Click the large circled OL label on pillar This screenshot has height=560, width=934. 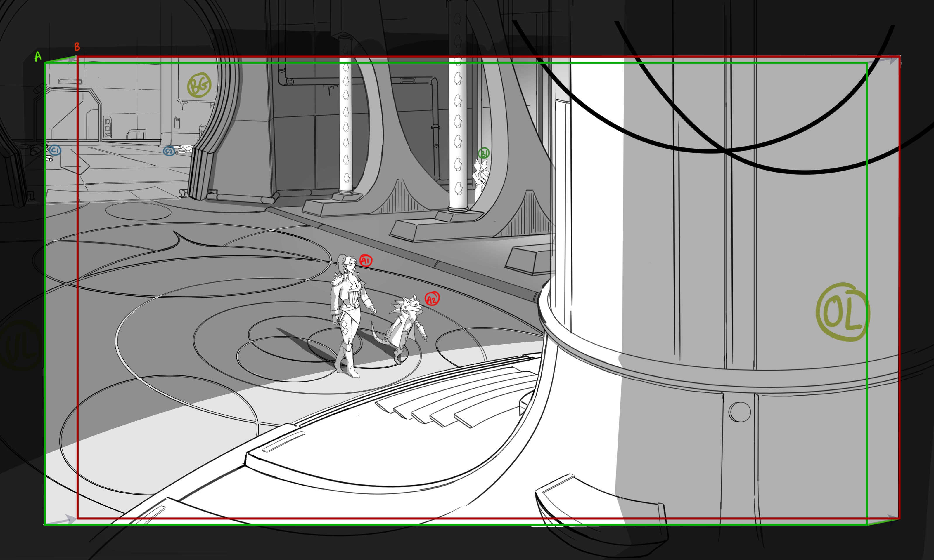[x=842, y=312]
